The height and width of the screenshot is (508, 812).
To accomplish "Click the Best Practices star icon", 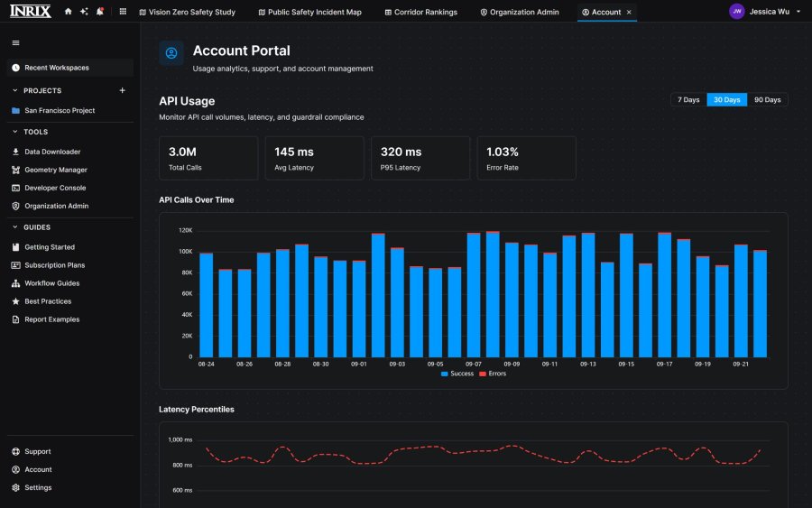I will [15, 301].
